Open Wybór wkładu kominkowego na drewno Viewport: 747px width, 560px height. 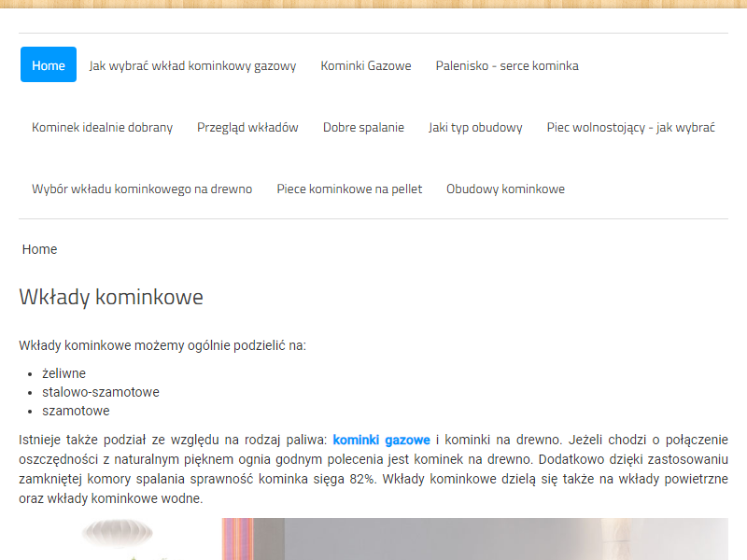(142, 189)
